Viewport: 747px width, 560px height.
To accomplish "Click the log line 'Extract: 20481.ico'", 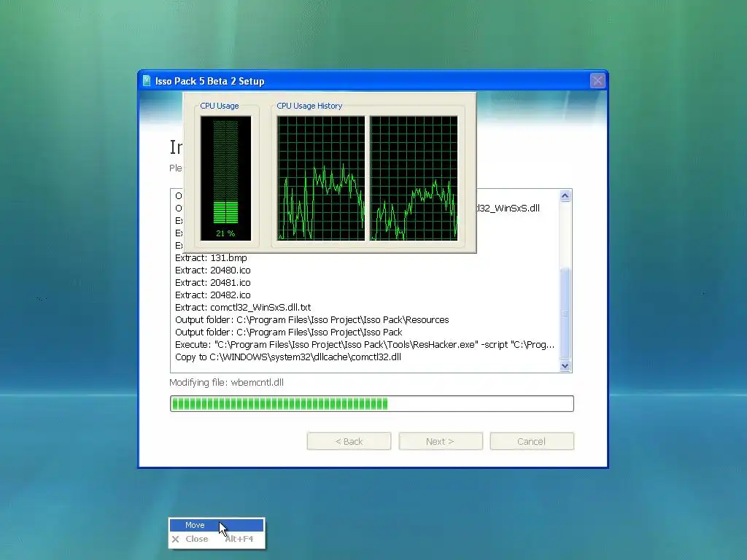I will [x=212, y=283].
